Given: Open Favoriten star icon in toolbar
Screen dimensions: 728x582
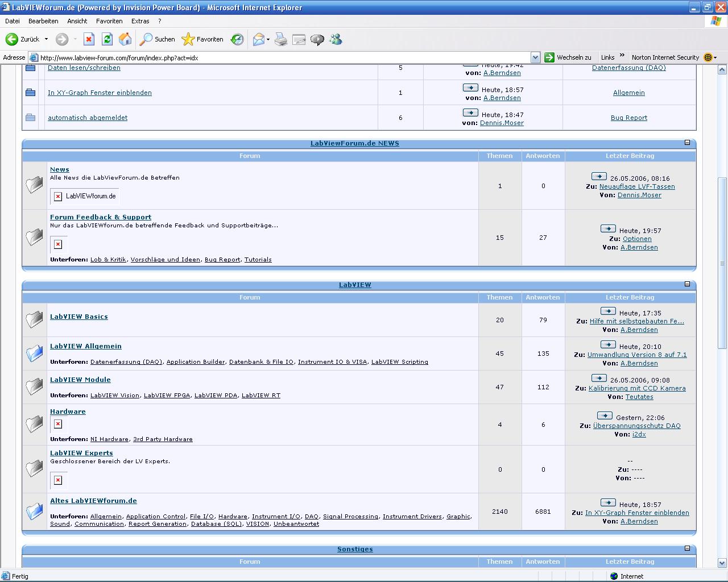Looking at the screenshot, I should pos(188,39).
